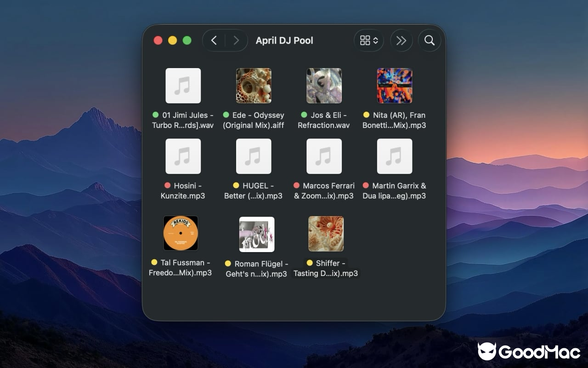
Task: Select the 01 Jimi Jules Turbo wav file icon
Action: [x=183, y=85]
